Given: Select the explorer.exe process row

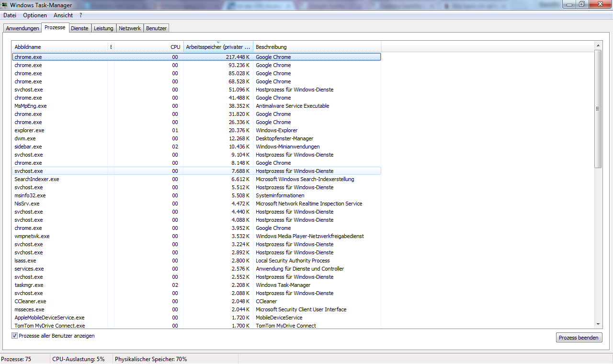Looking at the screenshot, I should point(196,130).
